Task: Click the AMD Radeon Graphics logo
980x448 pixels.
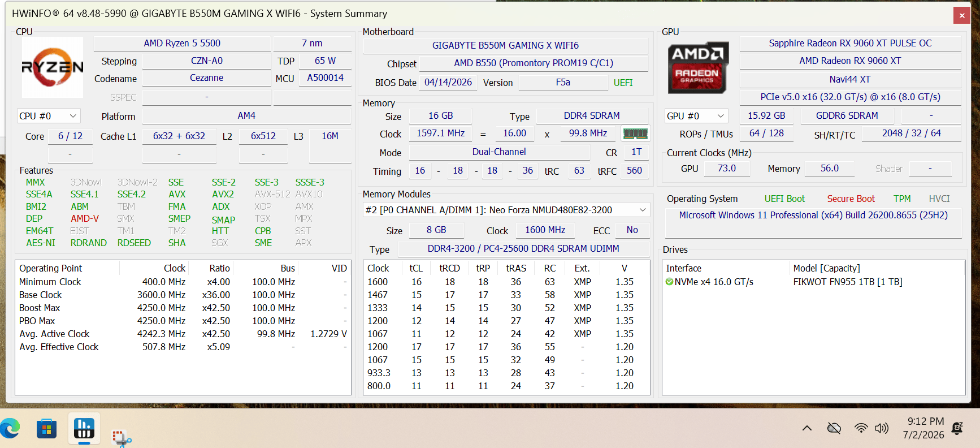Action: pos(698,67)
